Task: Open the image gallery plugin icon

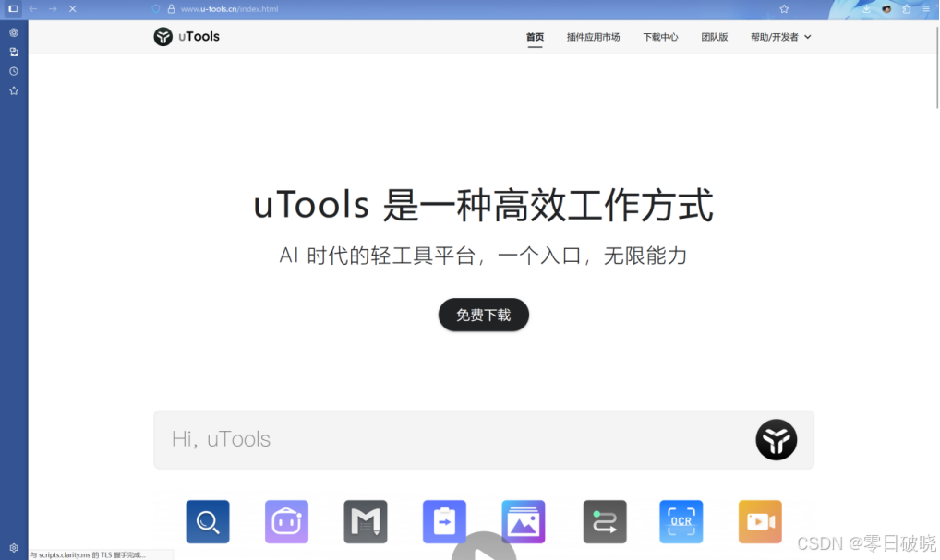Action: click(x=524, y=521)
